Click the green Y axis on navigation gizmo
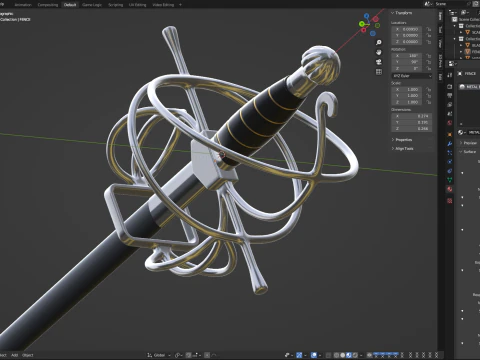This screenshot has height=360, width=480. click(362, 24)
